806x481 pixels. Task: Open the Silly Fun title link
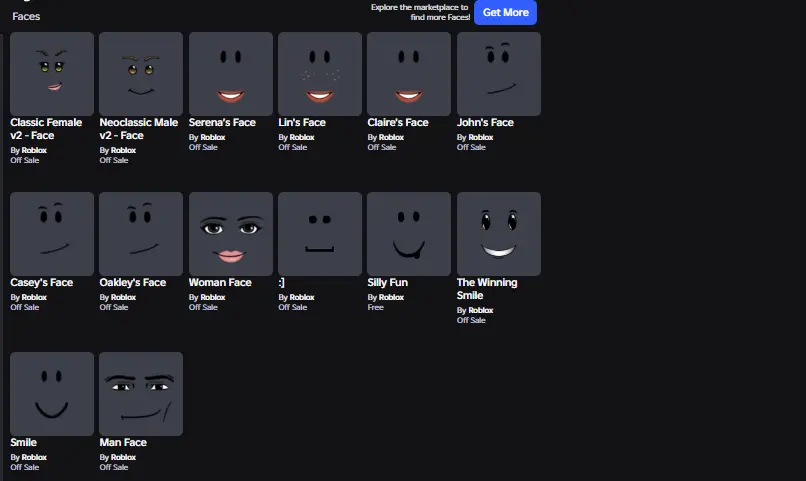[388, 283]
